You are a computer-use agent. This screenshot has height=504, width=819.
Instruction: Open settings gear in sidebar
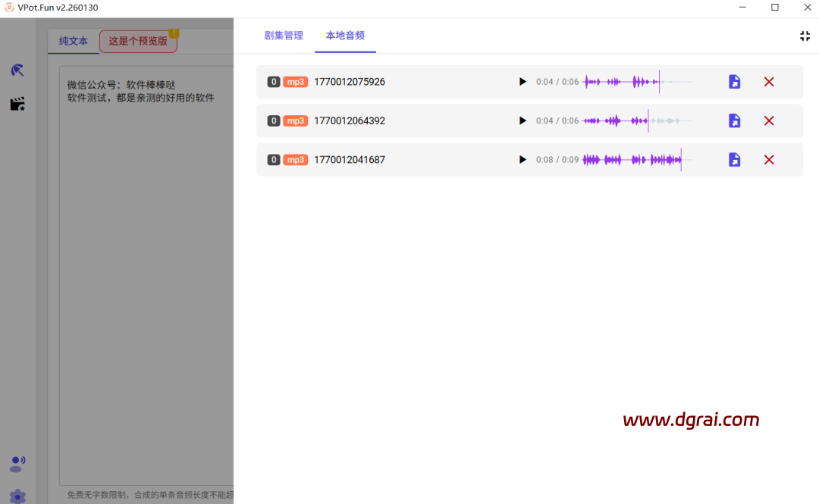pyautogui.click(x=17, y=496)
